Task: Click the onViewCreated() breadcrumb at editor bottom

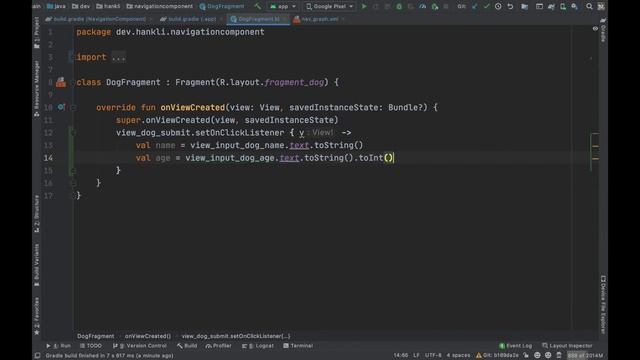Action: click(x=148, y=336)
